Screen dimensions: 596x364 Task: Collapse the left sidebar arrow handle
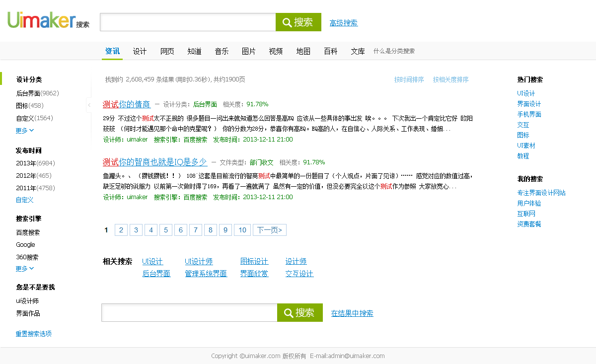point(89,105)
